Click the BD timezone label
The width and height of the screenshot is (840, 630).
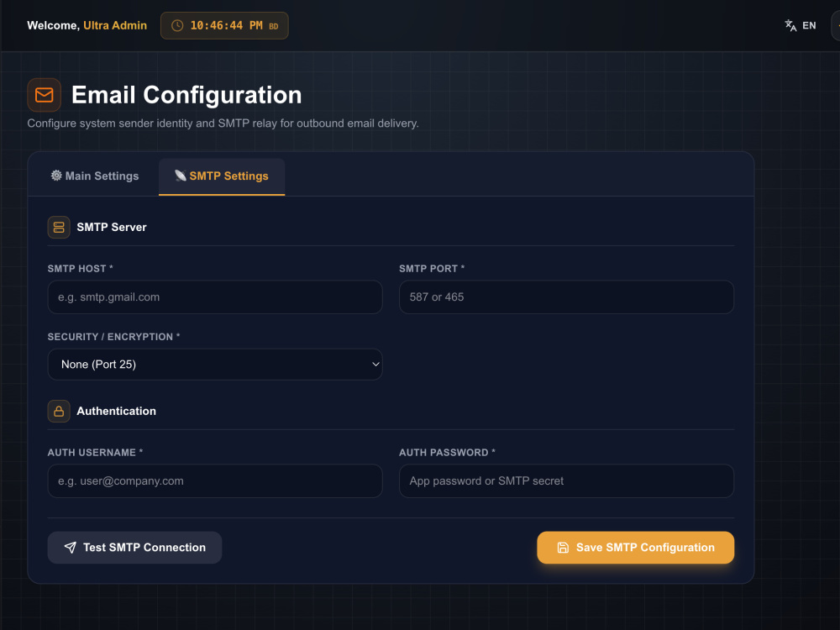pos(274,27)
